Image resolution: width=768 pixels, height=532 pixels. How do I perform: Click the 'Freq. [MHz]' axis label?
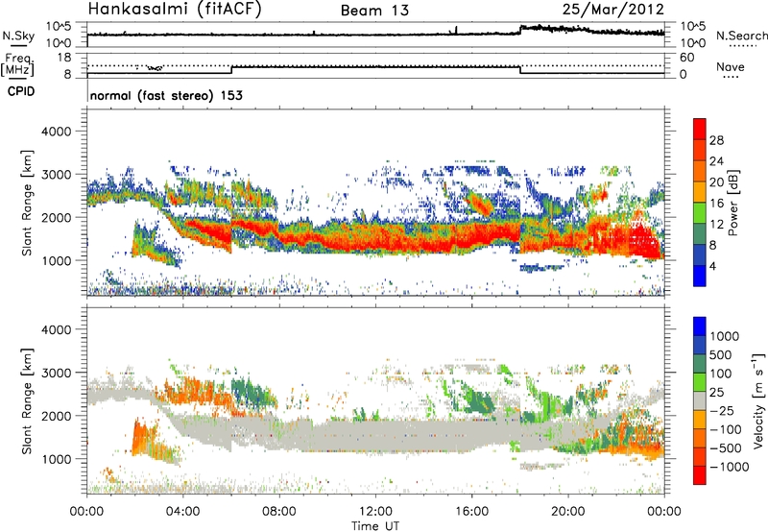pos(19,64)
